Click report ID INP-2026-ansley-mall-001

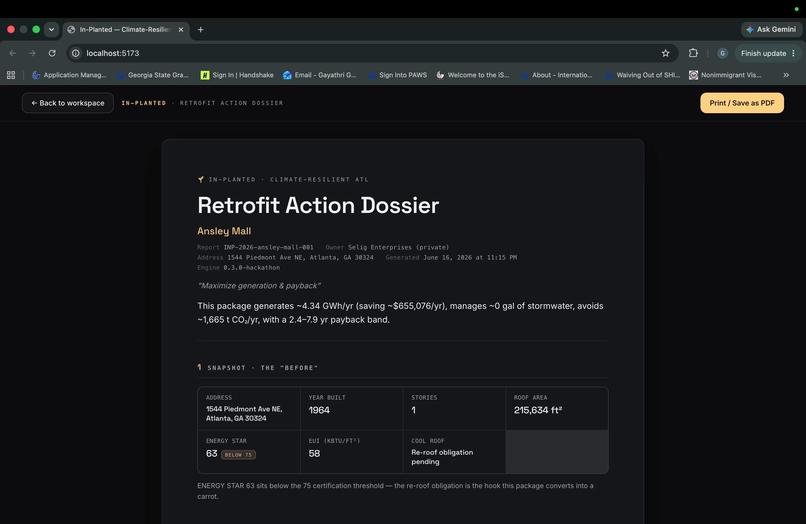[x=268, y=247]
